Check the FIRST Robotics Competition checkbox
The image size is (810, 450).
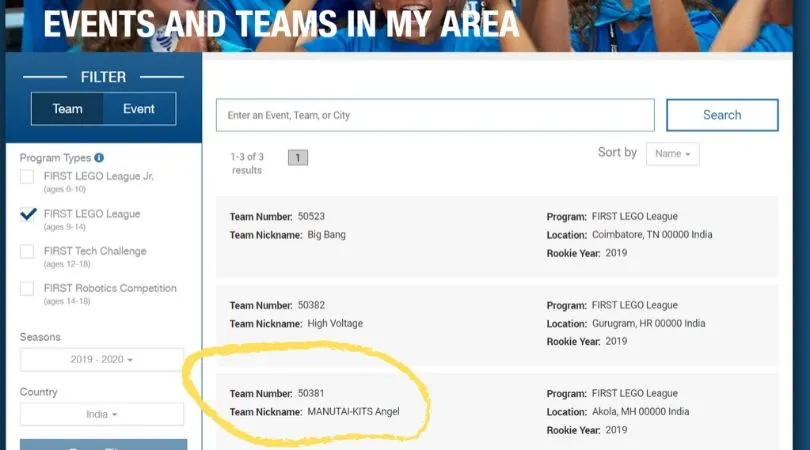coord(27,289)
